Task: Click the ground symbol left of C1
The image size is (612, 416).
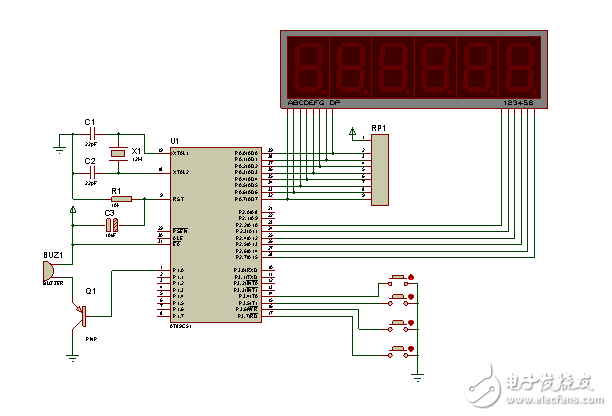Action: pyautogui.click(x=60, y=152)
